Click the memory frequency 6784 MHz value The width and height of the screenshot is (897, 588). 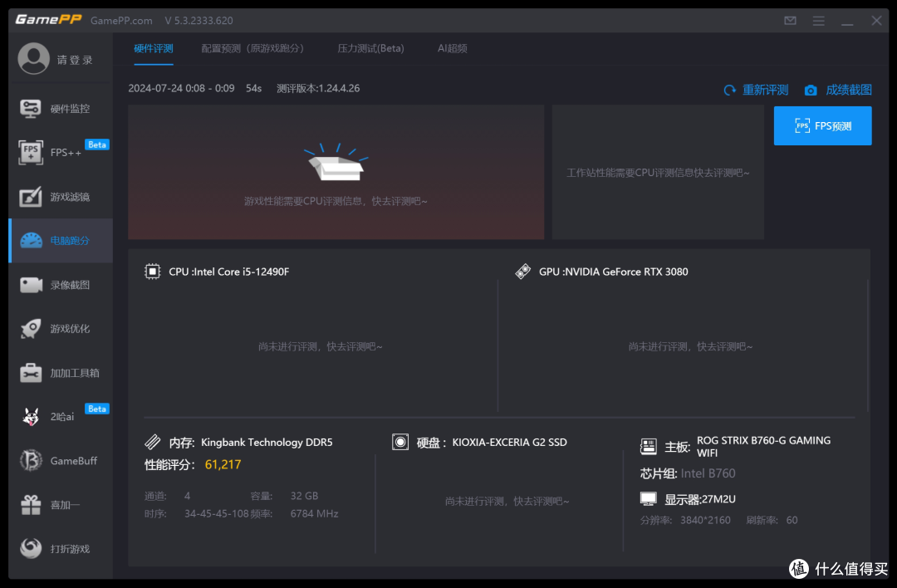314,513
